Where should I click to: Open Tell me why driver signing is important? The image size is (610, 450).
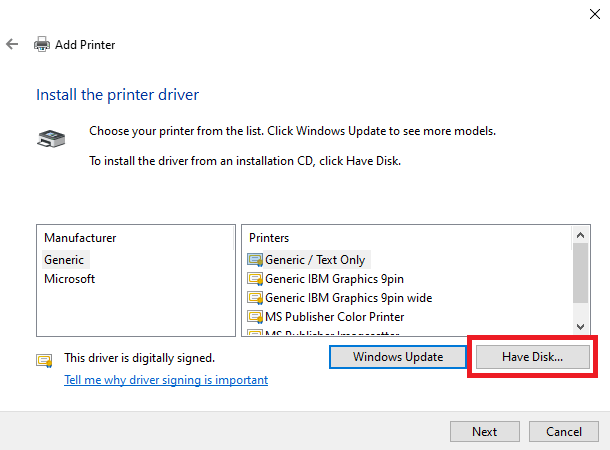(166, 380)
